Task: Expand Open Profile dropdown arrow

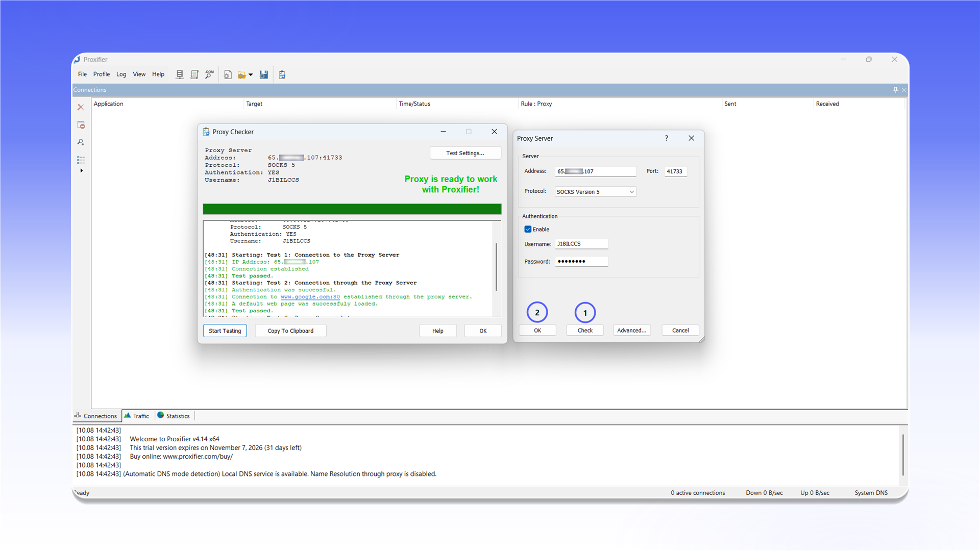Action: (251, 75)
